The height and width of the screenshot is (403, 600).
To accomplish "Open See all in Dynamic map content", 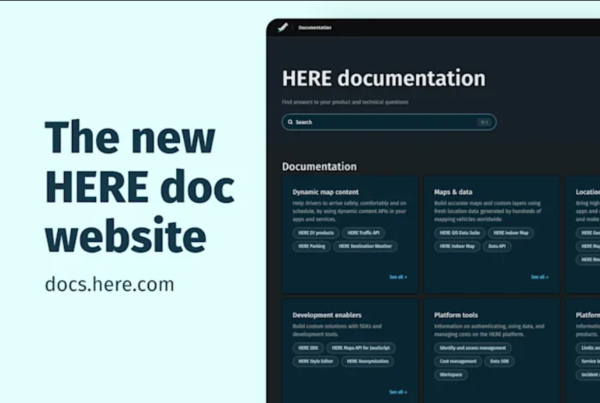I will click(x=398, y=277).
